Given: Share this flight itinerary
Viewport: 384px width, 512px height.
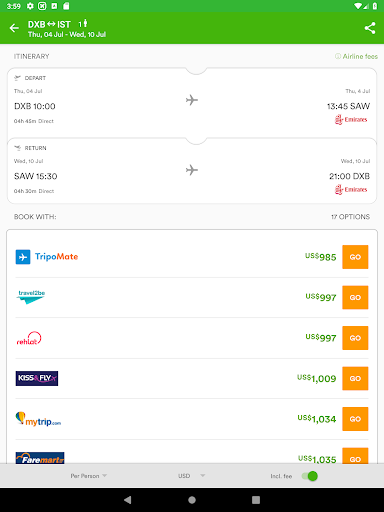Looking at the screenshot, I should 370,28.
